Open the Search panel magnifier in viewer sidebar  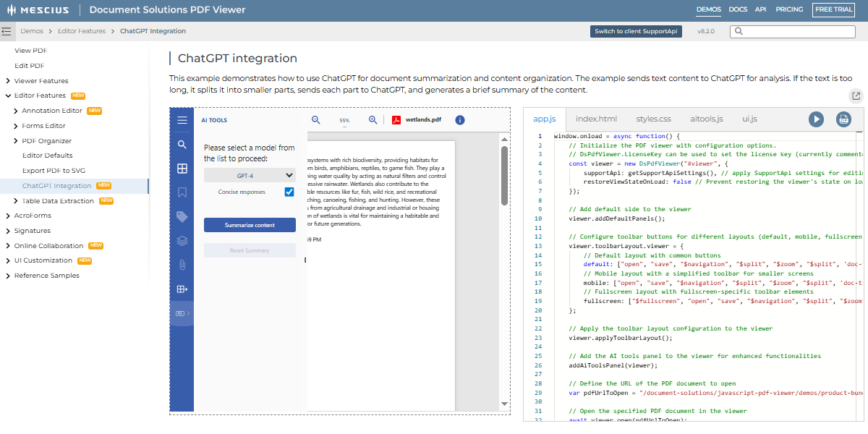182,145
